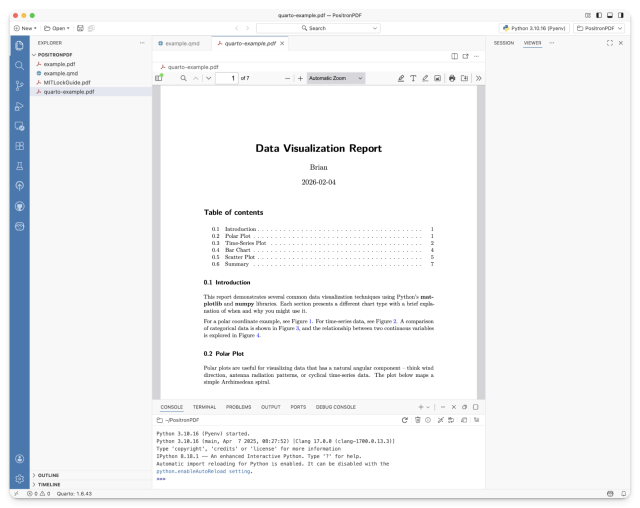Toggle console word wrap

451,420
